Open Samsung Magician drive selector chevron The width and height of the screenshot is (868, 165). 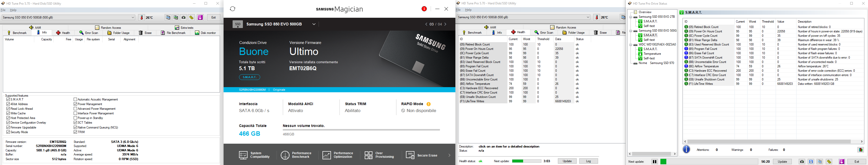click(314, 24)
